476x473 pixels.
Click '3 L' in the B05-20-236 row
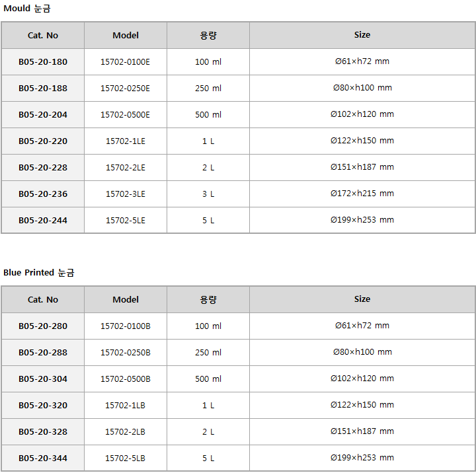point(208,194)
